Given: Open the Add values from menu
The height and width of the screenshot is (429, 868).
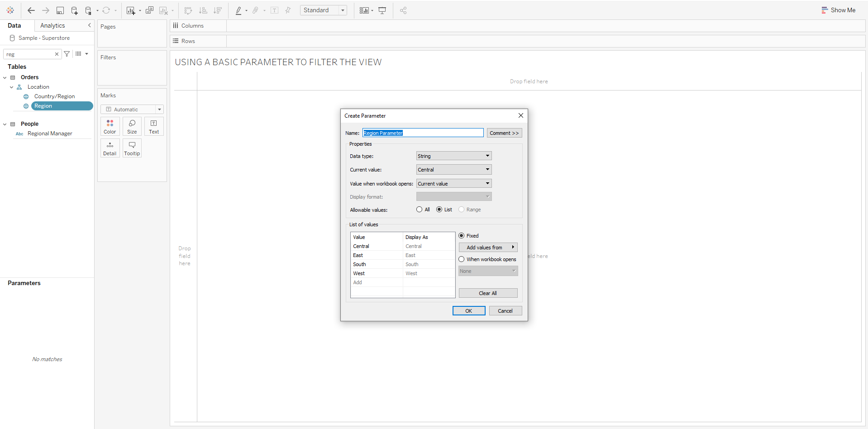Looking at the screenshot, I should [488, 248].
